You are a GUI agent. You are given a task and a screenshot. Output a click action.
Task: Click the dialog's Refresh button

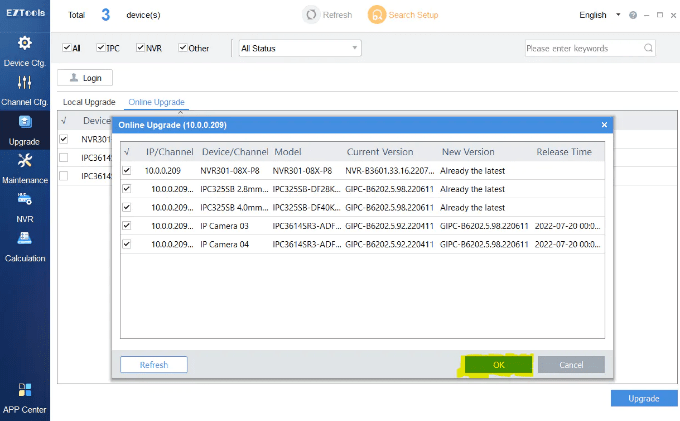pos(153,365)
